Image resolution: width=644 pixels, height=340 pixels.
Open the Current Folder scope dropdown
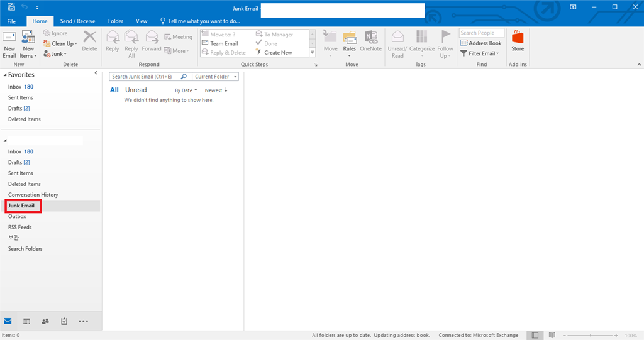215,77
